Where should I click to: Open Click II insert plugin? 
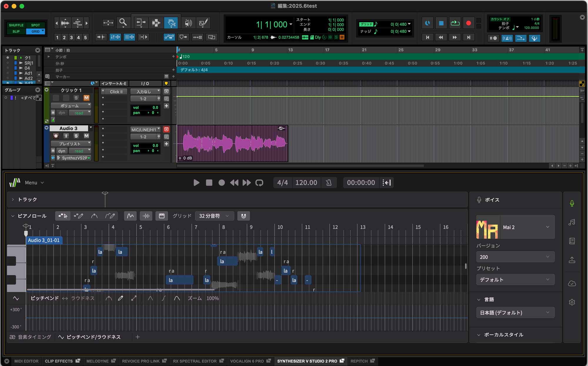[116, 92]
